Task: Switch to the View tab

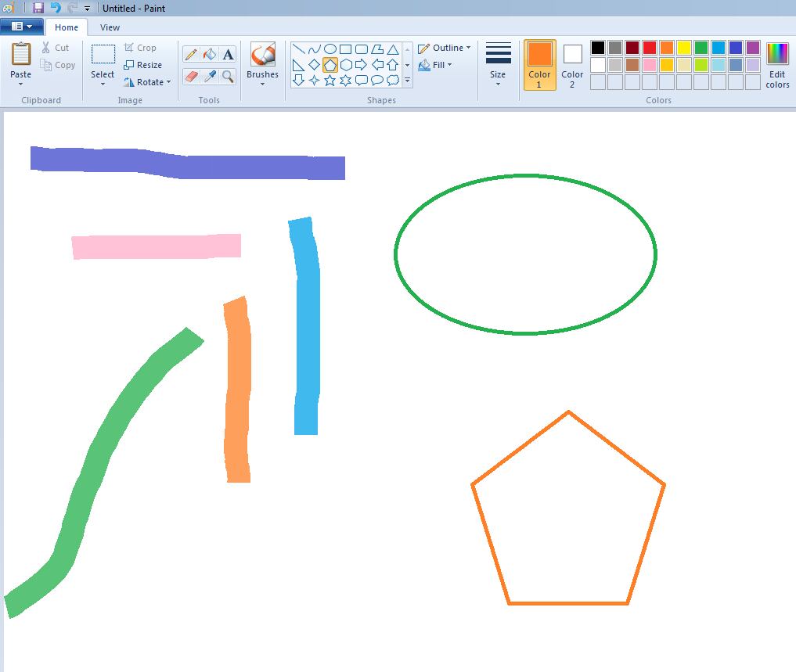Action: pyautogui.click(x=110, y=27)
